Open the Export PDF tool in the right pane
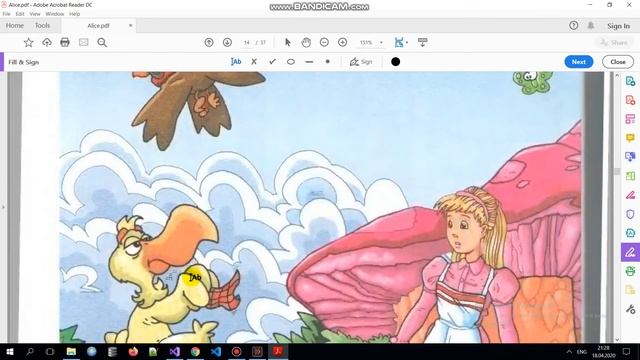This screenshot has height=360, width=640. [630, 81]
